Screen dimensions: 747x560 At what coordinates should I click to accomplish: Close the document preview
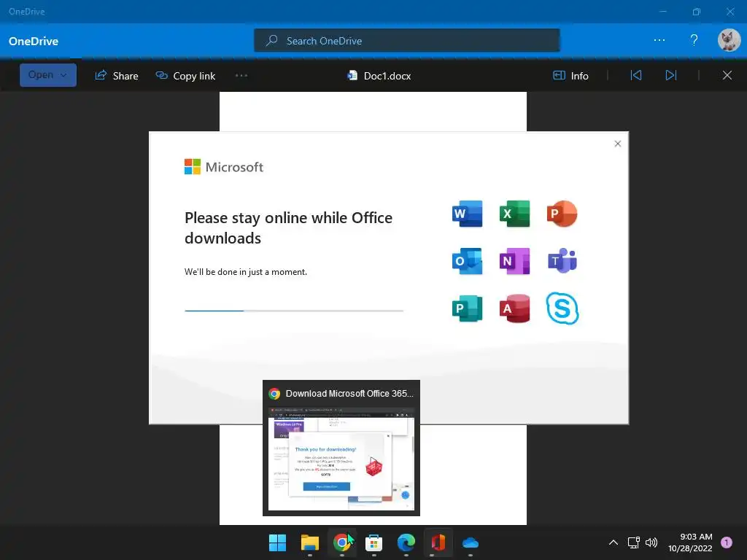(x=727, y=75)
